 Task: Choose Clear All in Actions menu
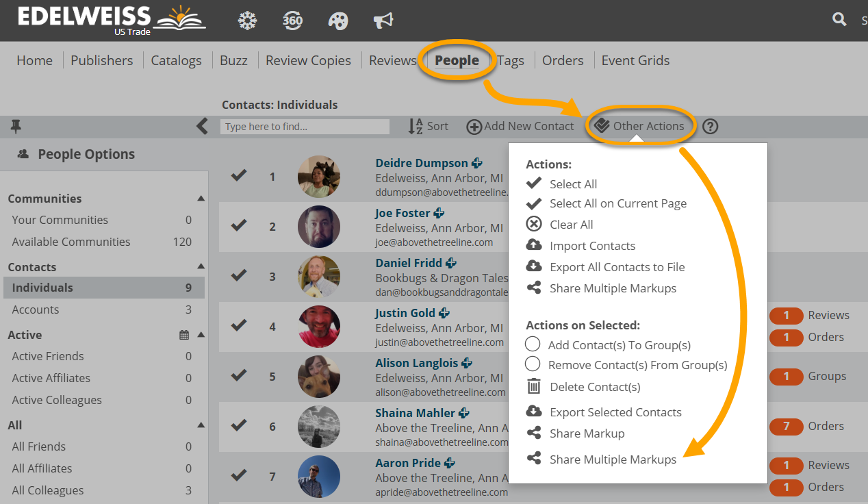559,225
